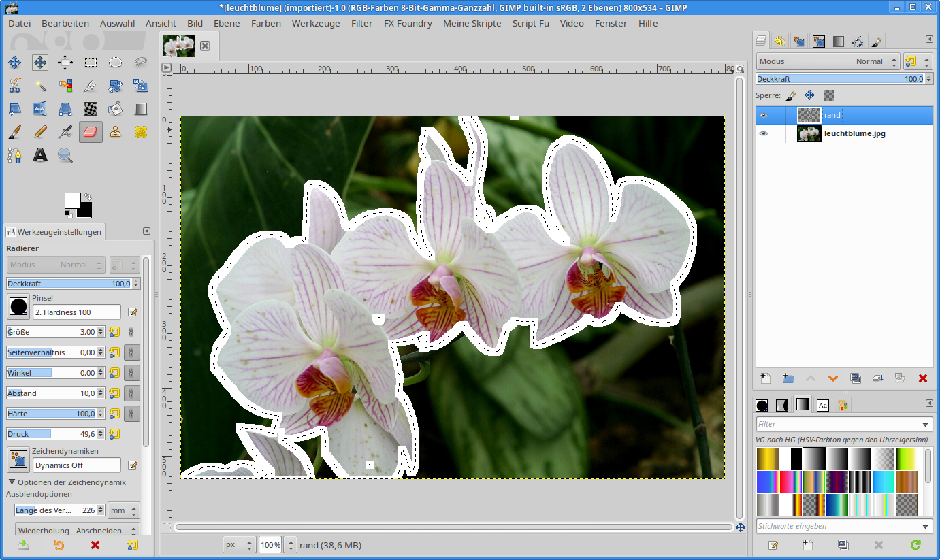Hide the rand layer via eye icon
This screenshot has height=560, width=940.
click(x=764, y=115)
